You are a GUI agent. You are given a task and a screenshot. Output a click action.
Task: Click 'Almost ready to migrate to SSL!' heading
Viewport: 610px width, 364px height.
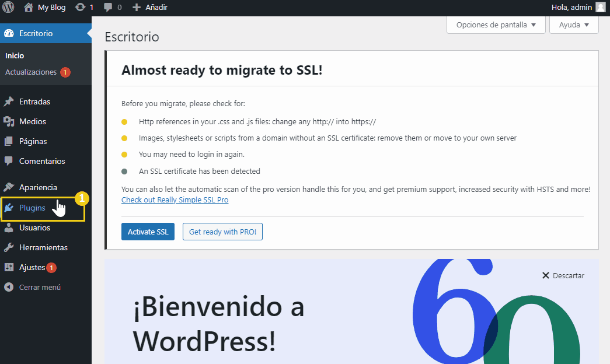[222, 70]
